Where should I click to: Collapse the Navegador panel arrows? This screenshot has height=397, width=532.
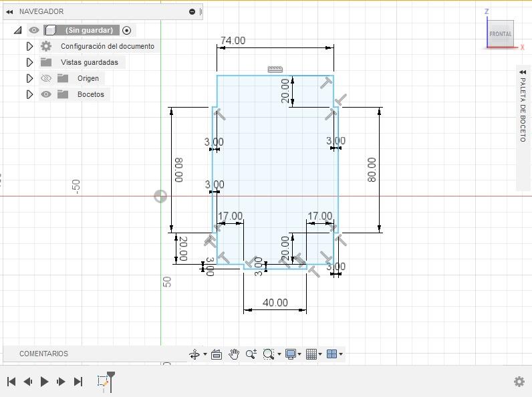(9, 12)
